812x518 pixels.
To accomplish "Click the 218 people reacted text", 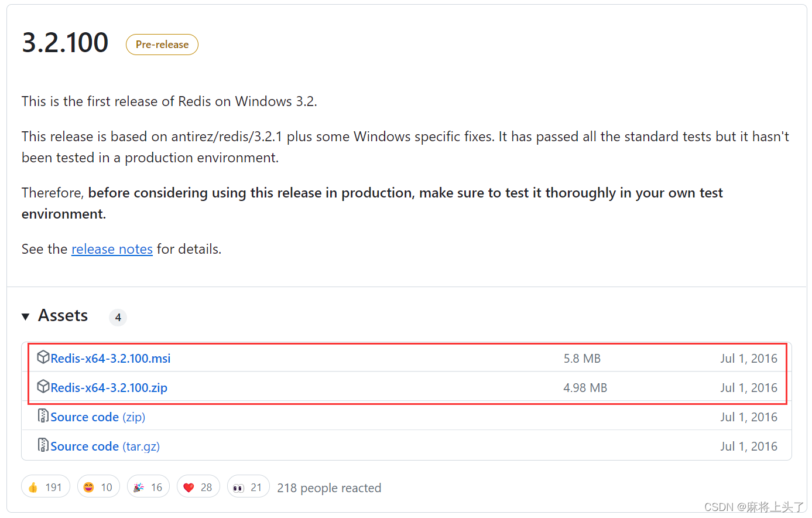I will (x=329, y=488).
